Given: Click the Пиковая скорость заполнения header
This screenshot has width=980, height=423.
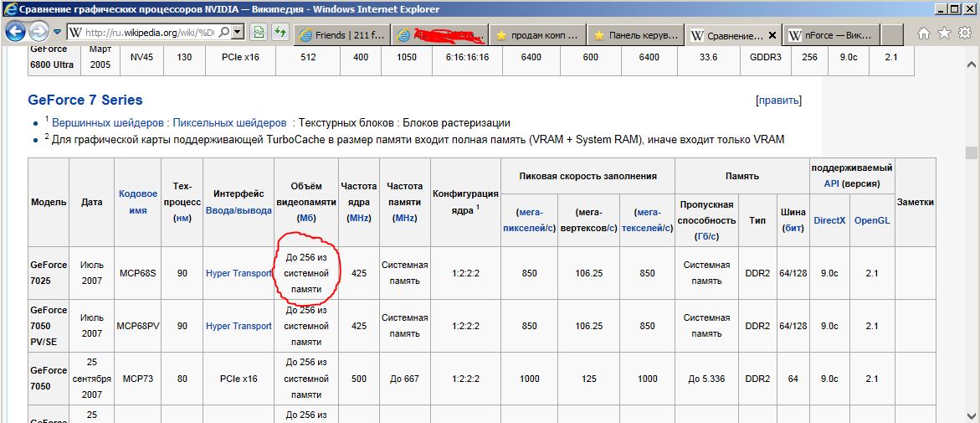Looking at the screenshot, I should pyautogui.click(x=587, y=176).
